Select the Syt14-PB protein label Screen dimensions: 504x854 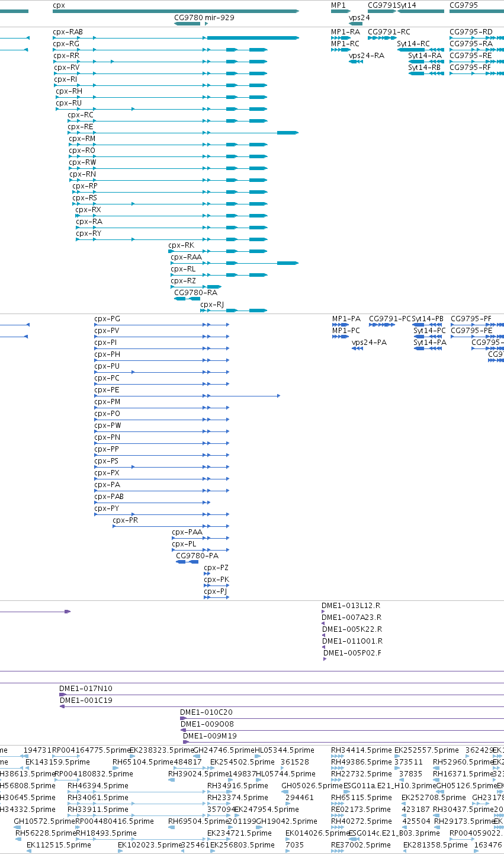(x=428, y=319)
